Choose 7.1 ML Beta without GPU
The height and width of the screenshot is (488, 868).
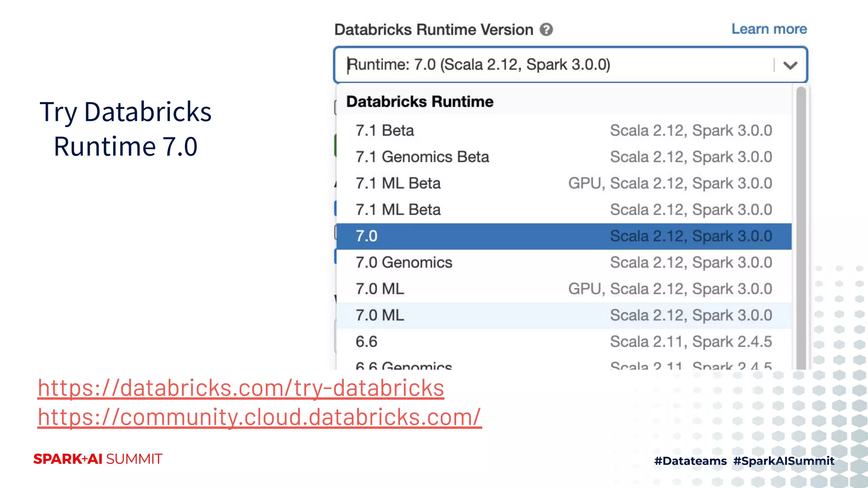tap(564, 210)
